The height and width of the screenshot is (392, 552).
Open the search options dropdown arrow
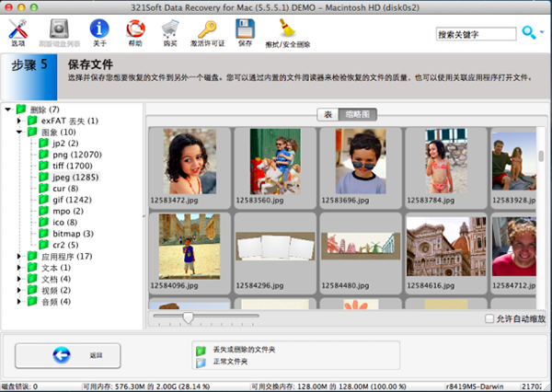pos(542,32)
